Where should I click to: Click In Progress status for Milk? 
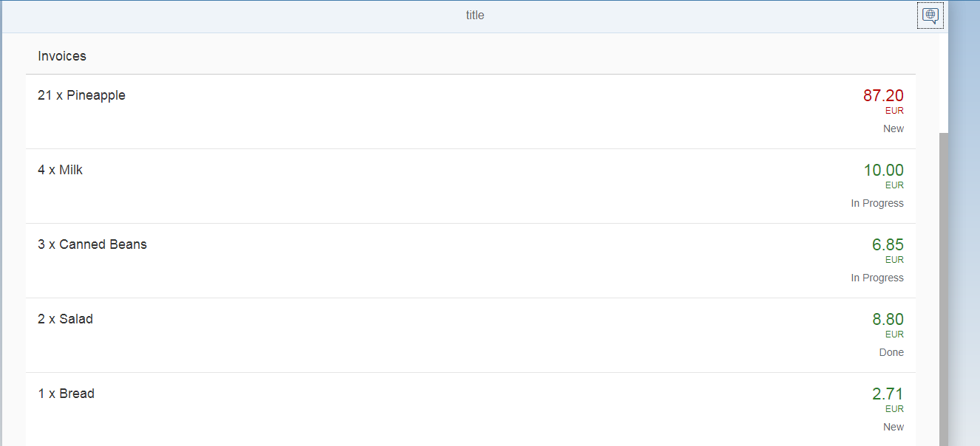coord(877,203)
